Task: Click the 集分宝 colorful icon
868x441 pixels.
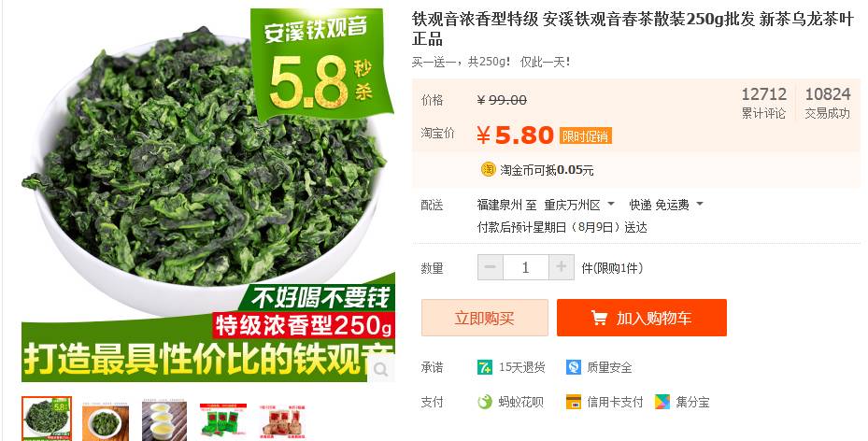Action: coord(662,403)
